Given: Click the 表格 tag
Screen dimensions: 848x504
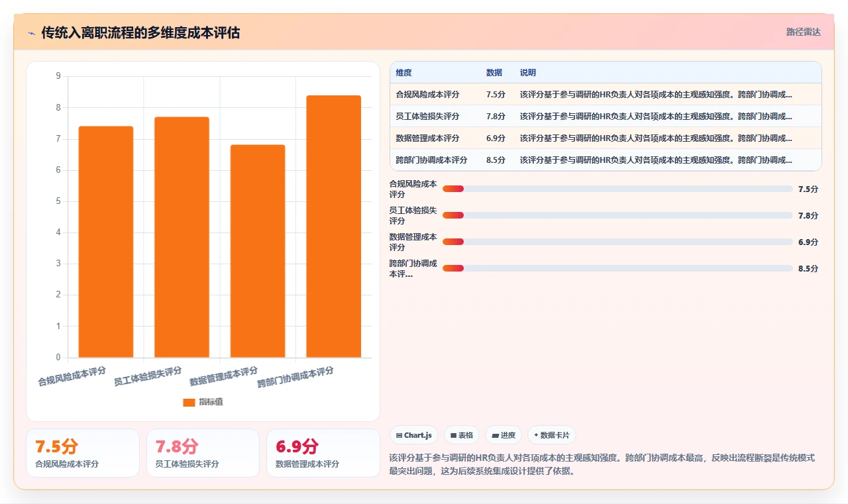Looking at the screenshot, I should coord(461,435).
